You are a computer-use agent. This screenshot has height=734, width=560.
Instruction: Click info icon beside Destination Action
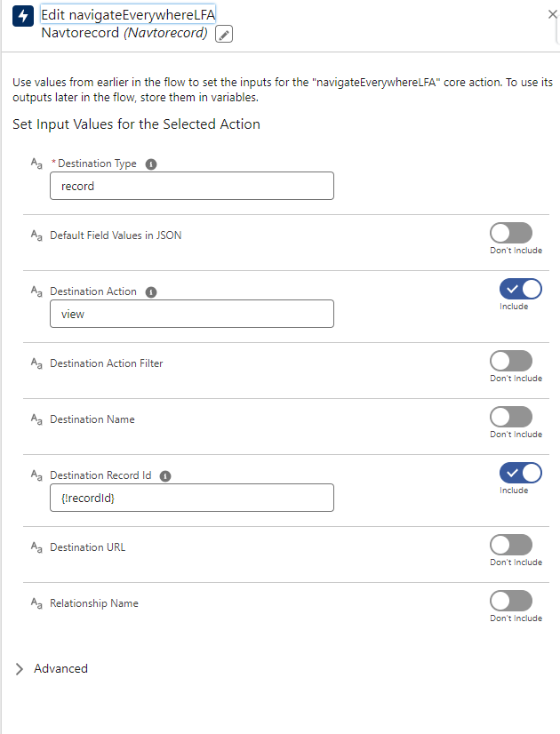[x=151, y=291]
